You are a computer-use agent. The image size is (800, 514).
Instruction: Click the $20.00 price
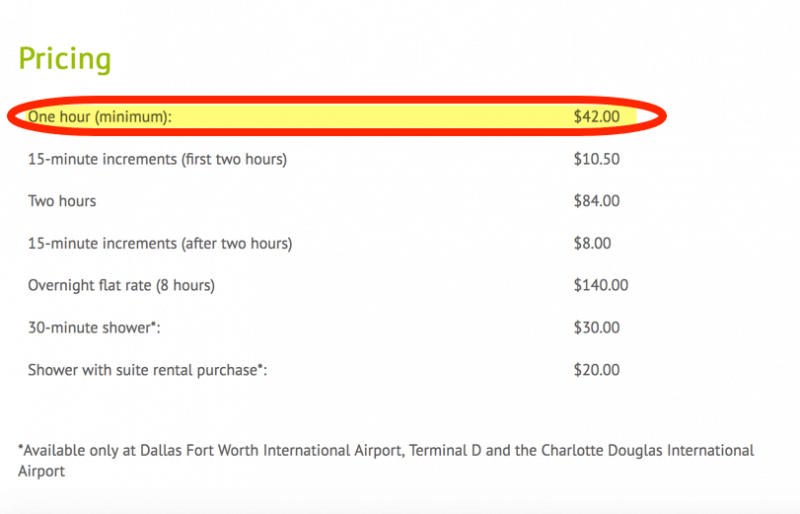coord(596,370)
